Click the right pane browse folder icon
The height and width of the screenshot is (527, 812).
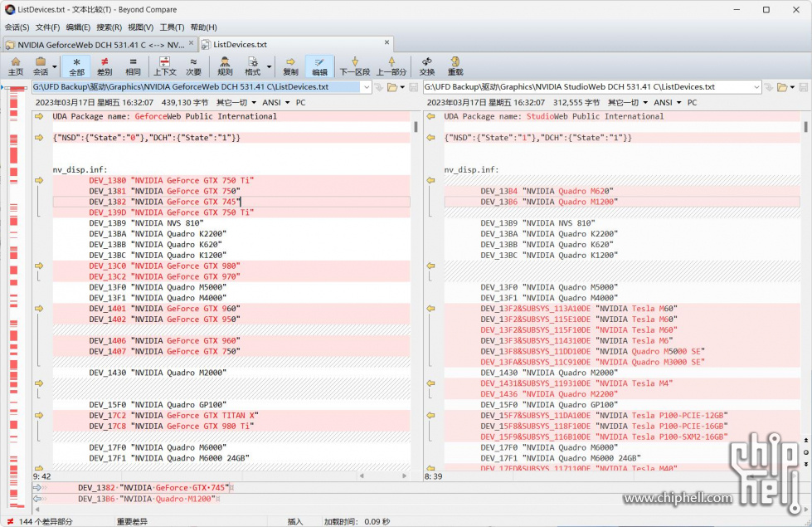click(x=782, y=87)
